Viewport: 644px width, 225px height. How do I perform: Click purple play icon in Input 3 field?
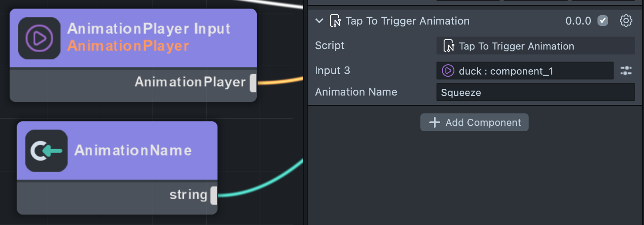tap(448, 71)
